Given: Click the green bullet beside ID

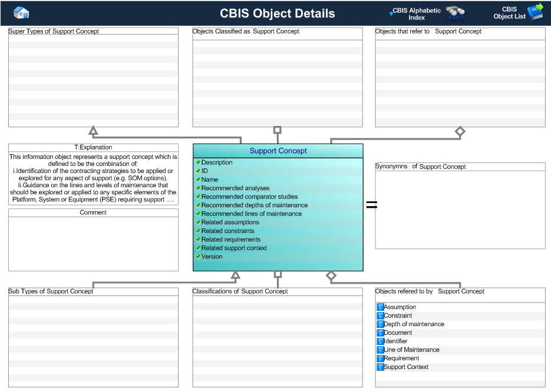Looking at the screenshot, I should [198, 171].
